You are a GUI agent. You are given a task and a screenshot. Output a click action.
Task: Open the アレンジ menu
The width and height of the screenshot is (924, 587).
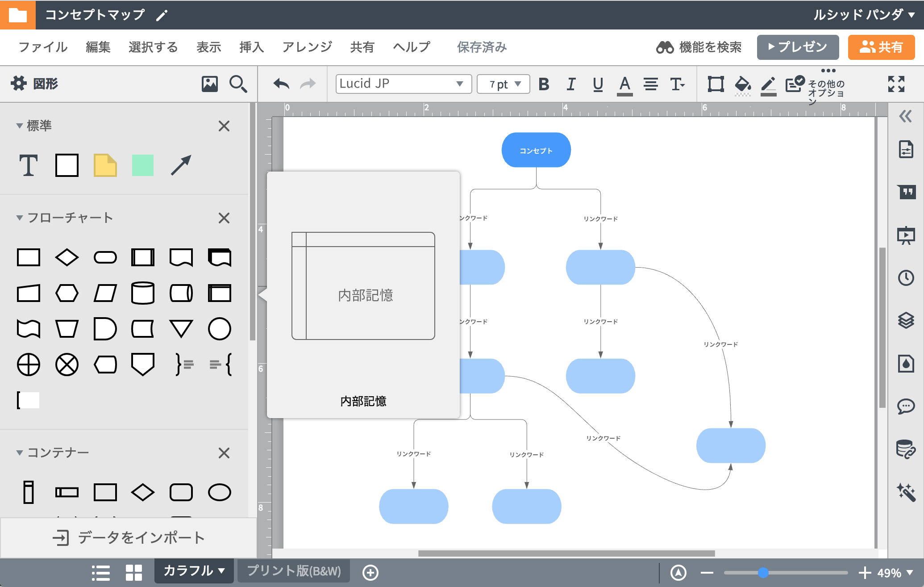(x=306, y=47)
